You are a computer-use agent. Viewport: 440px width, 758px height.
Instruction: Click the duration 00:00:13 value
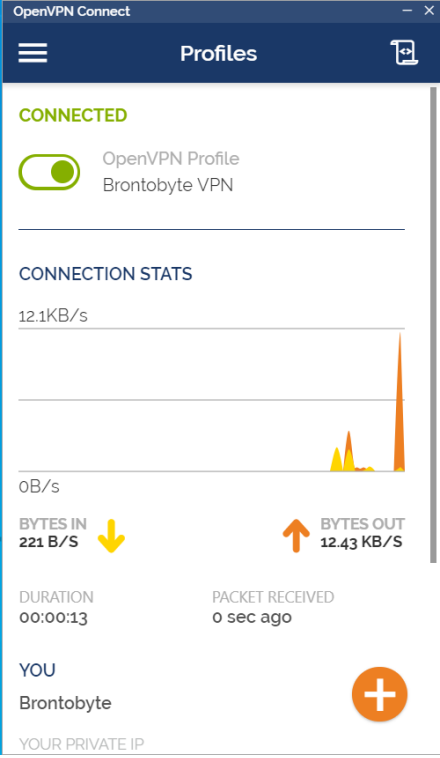(53, 618)
